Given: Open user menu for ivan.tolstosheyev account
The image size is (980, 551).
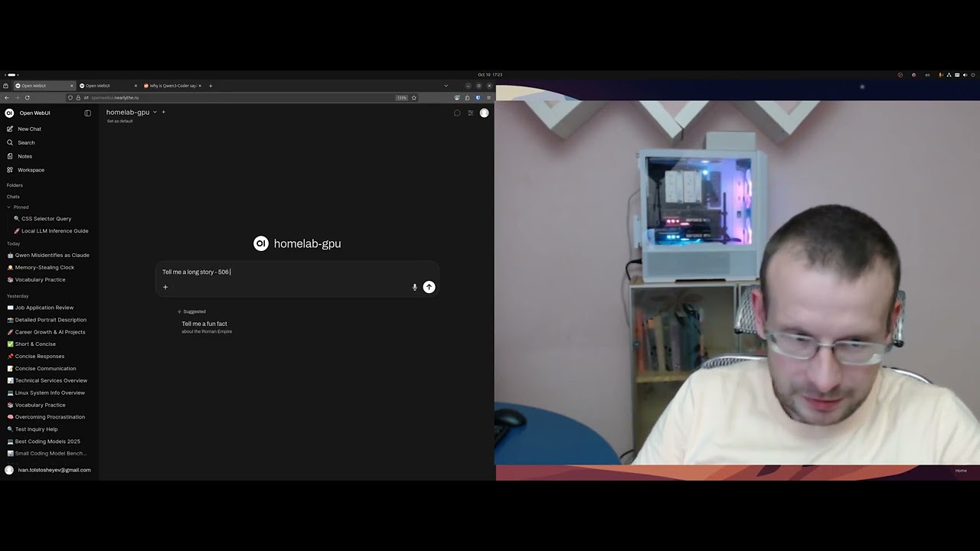Looking at the screenshot, I should 48,470.
